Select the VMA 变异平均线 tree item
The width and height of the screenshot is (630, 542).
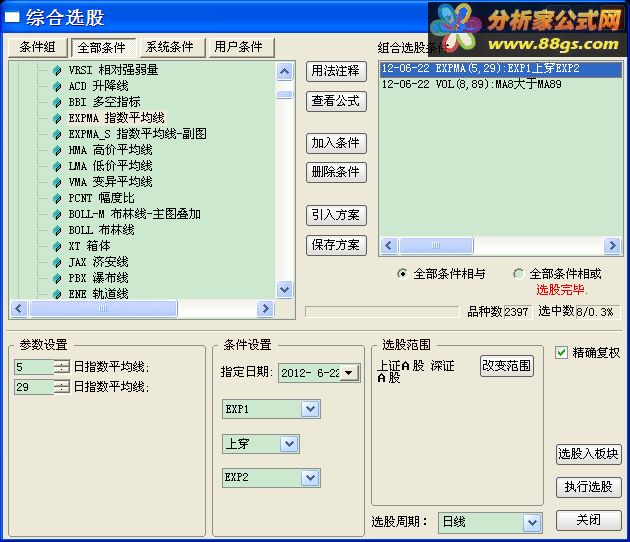click(110, 182)
